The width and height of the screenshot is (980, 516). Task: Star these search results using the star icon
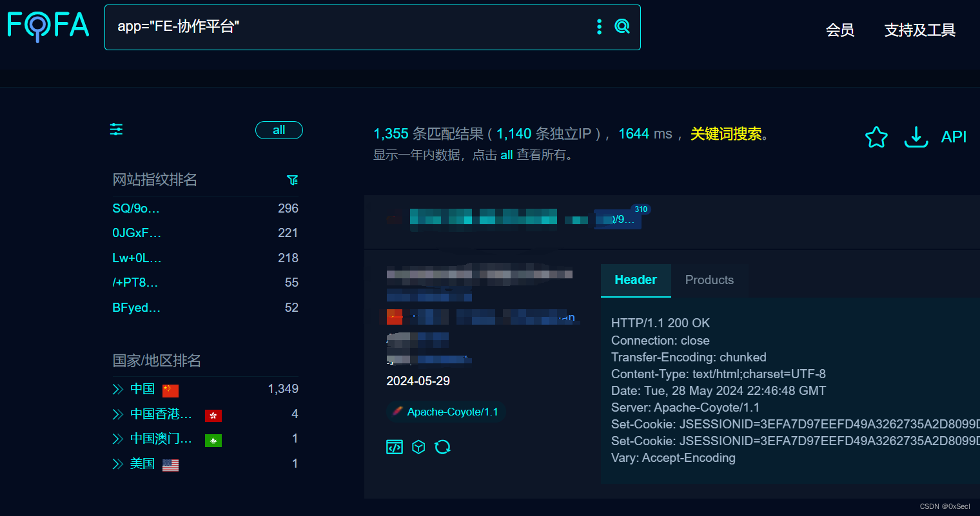(876, 137)
